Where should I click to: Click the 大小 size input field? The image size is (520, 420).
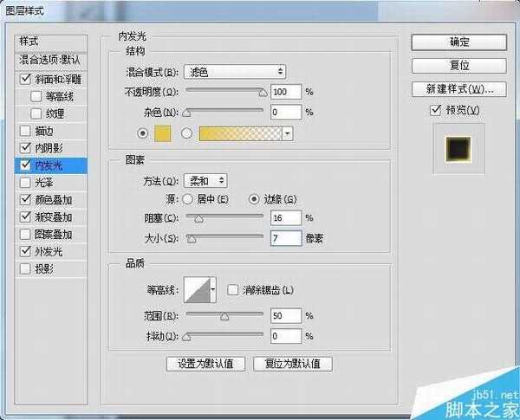[x=285, y=237]
